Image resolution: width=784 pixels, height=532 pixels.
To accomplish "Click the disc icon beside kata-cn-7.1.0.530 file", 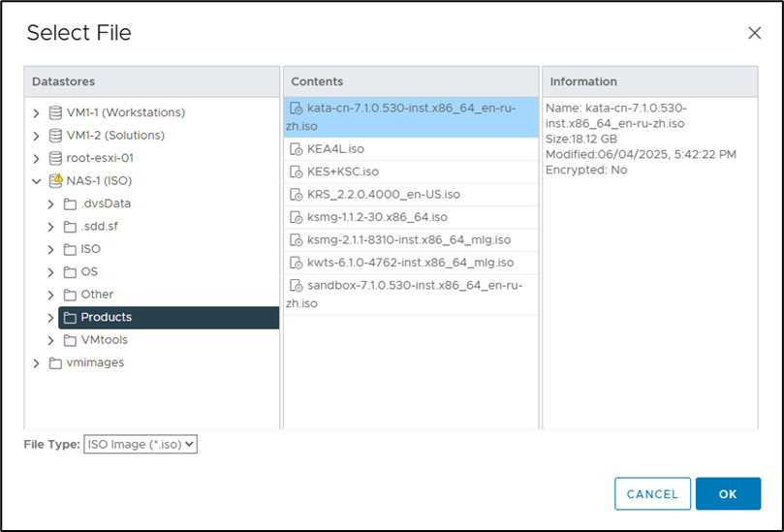I will (x=297, y=109).
